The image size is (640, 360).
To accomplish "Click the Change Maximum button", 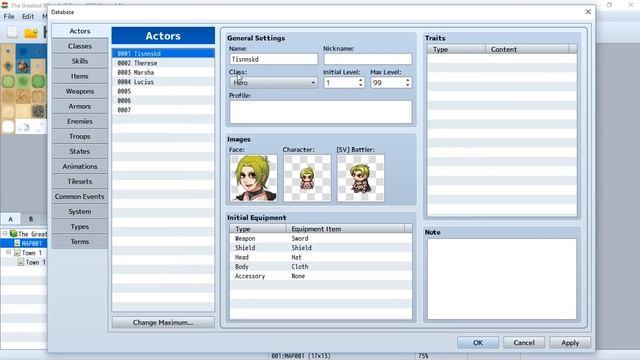I will tap(163, 322).
